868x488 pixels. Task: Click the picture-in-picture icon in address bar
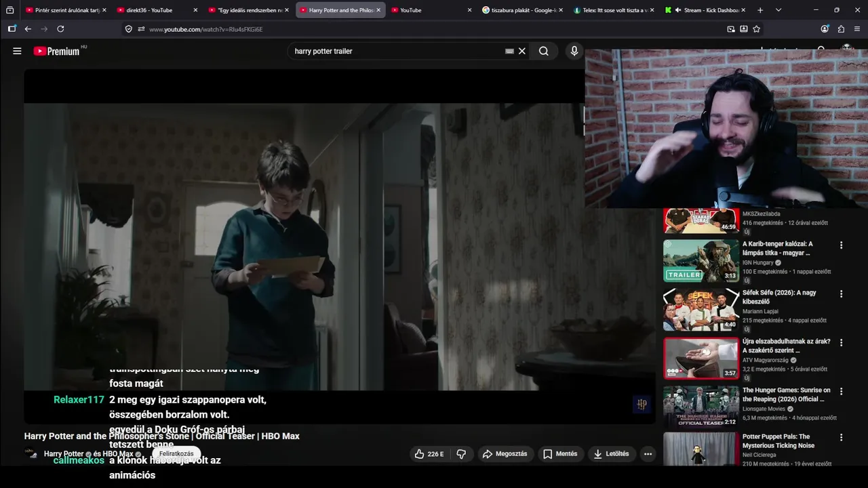(731, 29)
